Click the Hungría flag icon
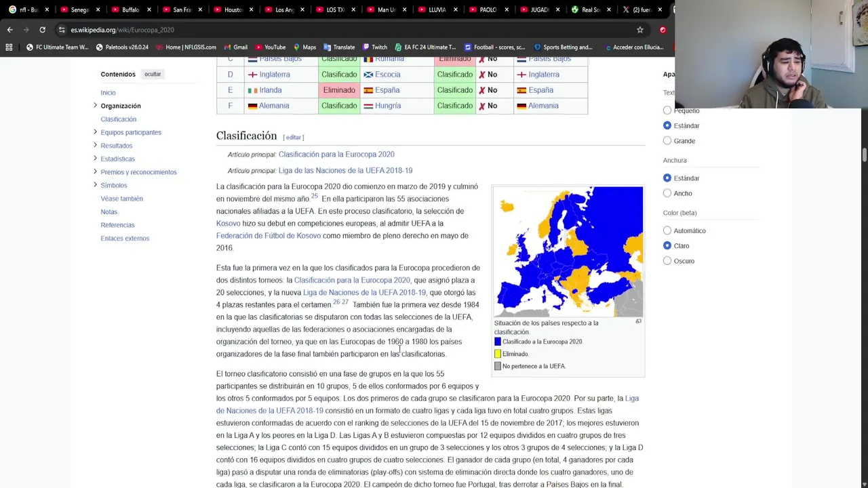Image resolution: width=868 pixels, height=488 pixels. pyautogui.click(x=368, y=106)
